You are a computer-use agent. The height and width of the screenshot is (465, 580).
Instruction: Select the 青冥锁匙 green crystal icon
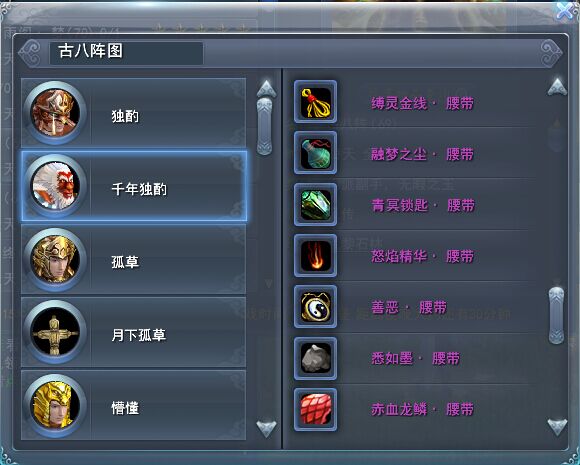tap(316, 204)
